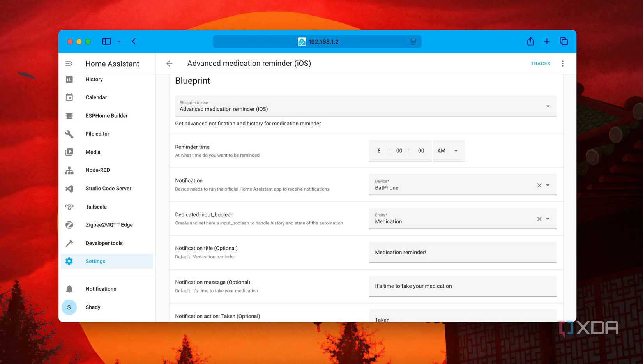Image resolution: width=643 pixels, height=364 pixels.
Task: Open the Media browser
Action: pyautogui.click(x=93, y=152)
